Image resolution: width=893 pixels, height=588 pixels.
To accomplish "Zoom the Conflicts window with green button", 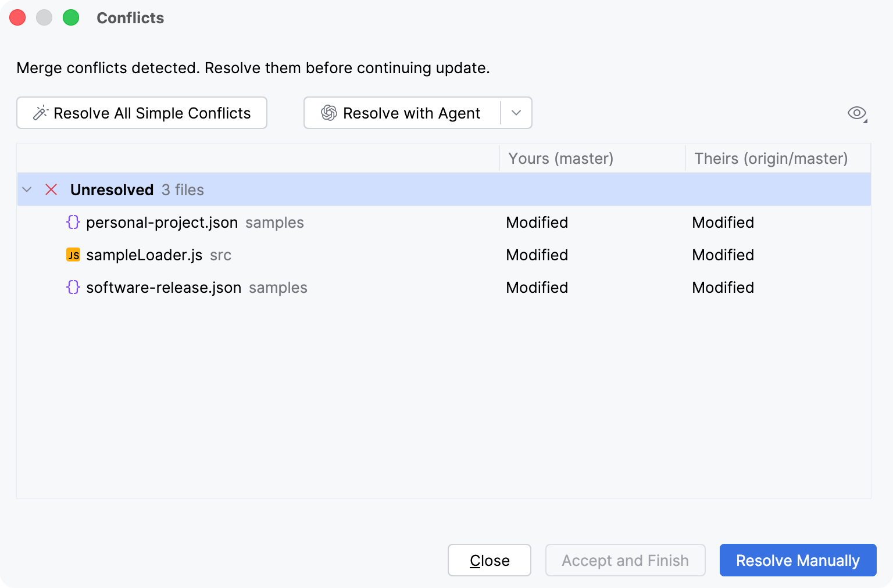I will tap(71, 18).
